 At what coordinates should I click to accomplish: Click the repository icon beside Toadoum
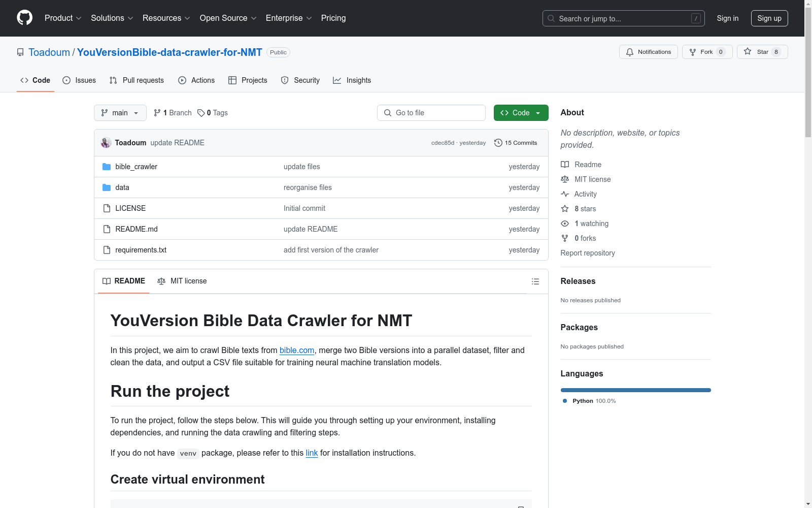tap(20, 52)
